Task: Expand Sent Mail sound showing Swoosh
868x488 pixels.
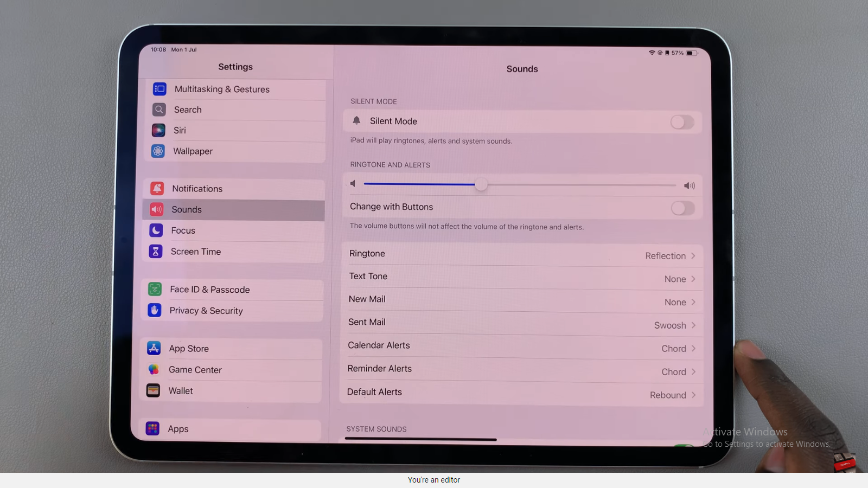Action: (x=522, y=323)
